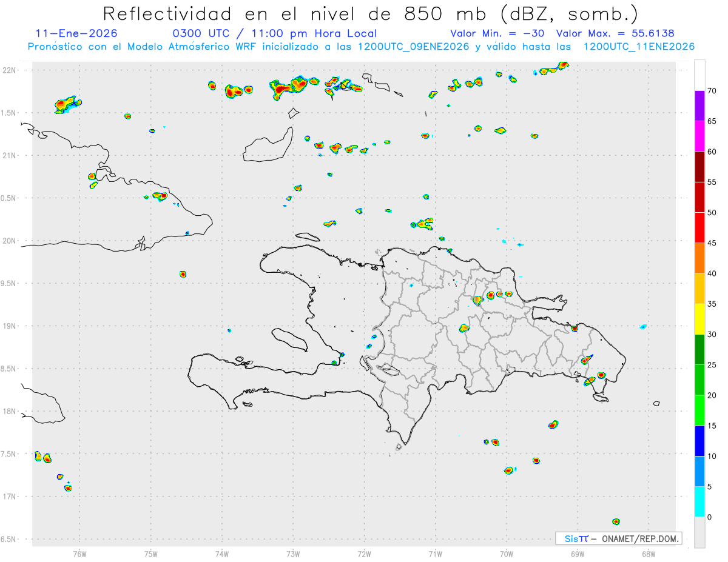Click the color bar label '5'
The height and width of the screenshot is (562, 728).
click(x=710, y=487)
